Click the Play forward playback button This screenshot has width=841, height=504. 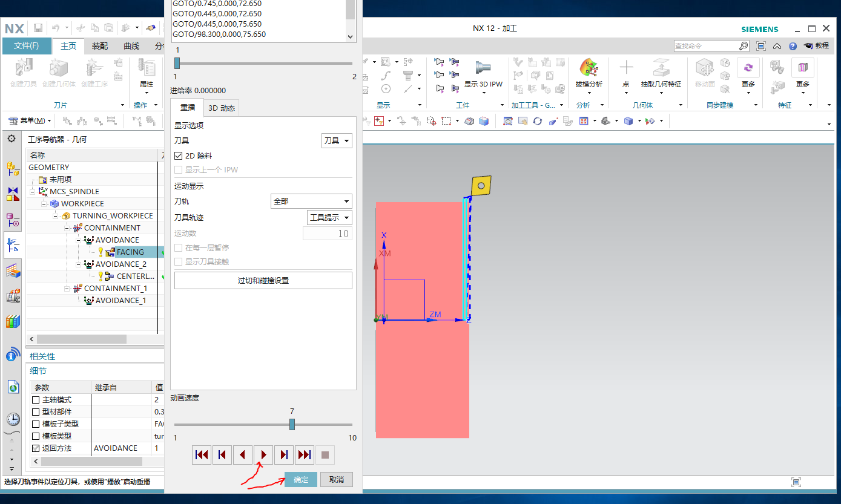pyautogui.click(x=263, y=454)
